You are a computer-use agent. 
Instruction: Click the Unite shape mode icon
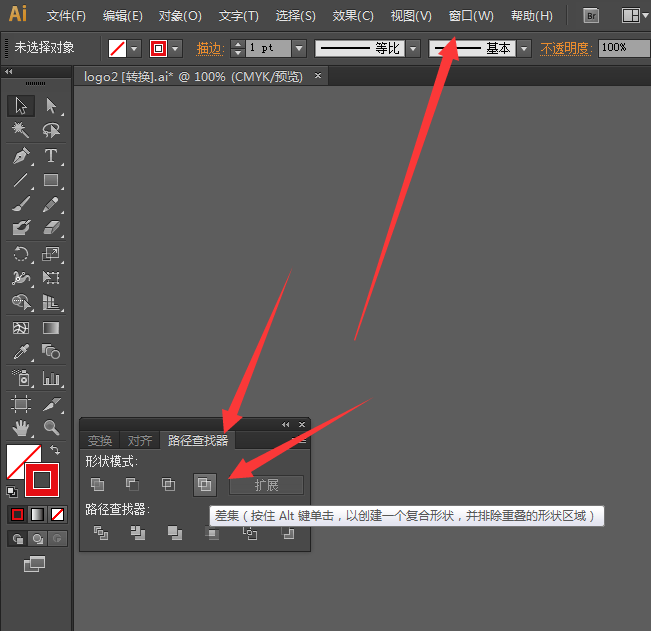97,484
